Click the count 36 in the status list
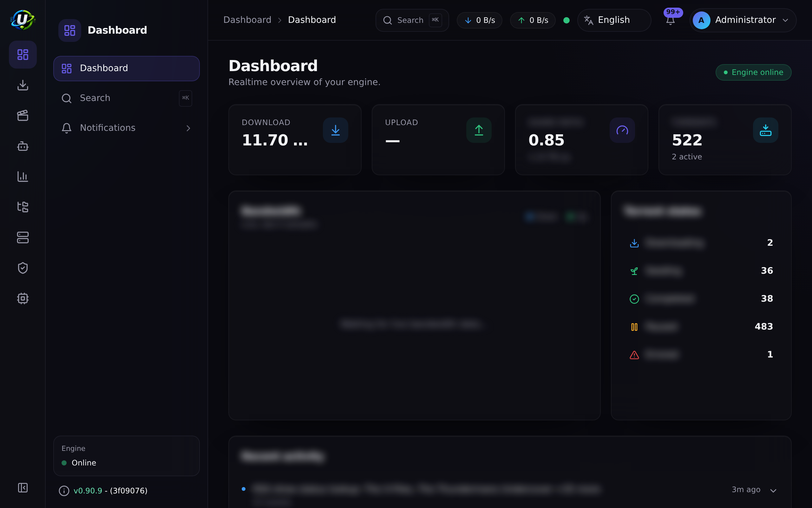 coord(767,271)
